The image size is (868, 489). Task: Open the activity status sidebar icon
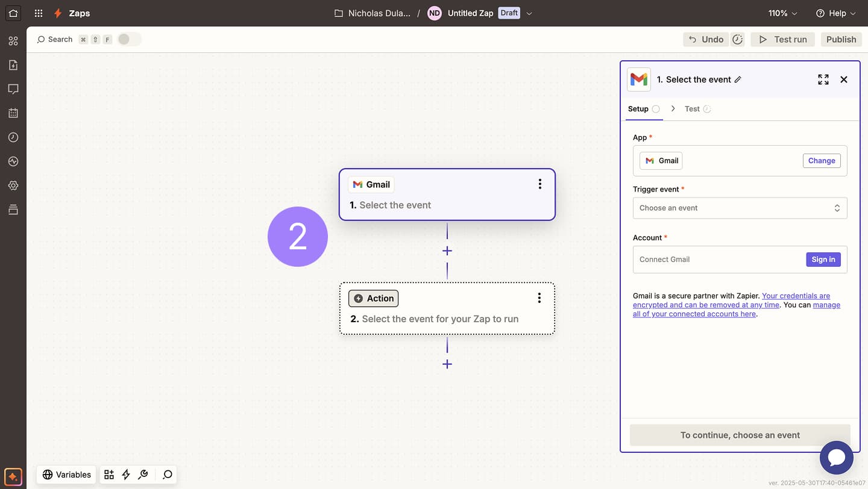[x=13, y=161]
